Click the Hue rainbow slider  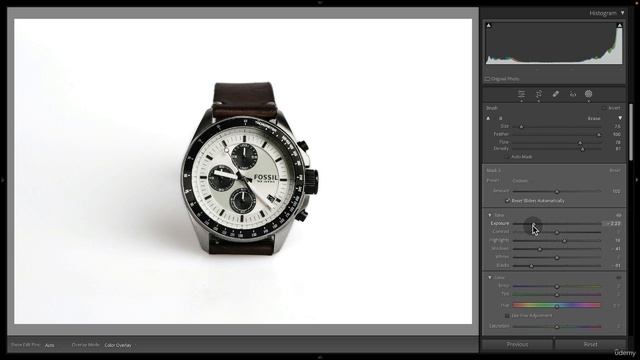[x=556, y=305]
